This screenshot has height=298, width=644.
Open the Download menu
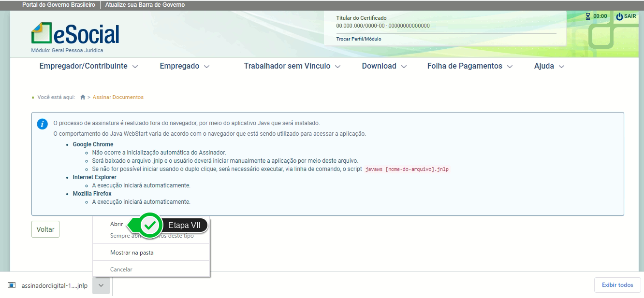click(384, 66)
